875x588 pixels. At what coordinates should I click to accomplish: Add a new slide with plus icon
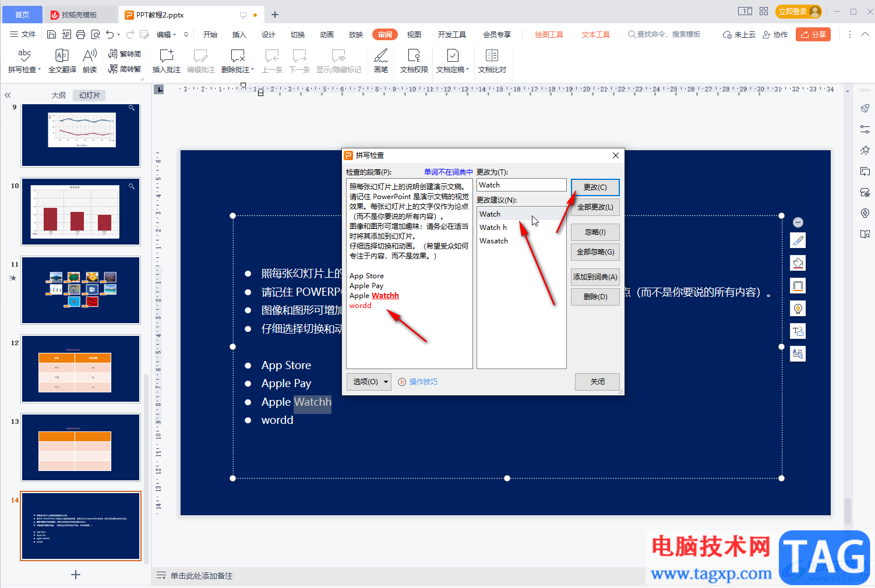coord(75,575)
